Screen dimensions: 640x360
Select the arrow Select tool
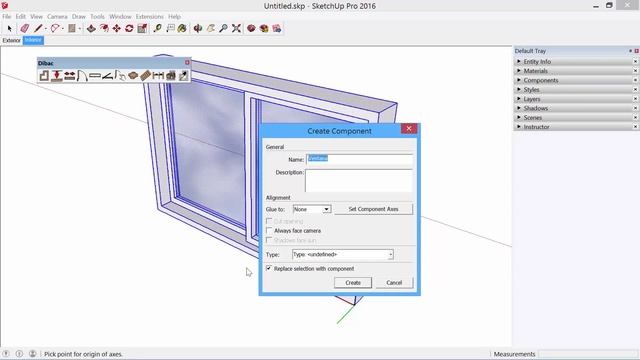tap(9, 28)
